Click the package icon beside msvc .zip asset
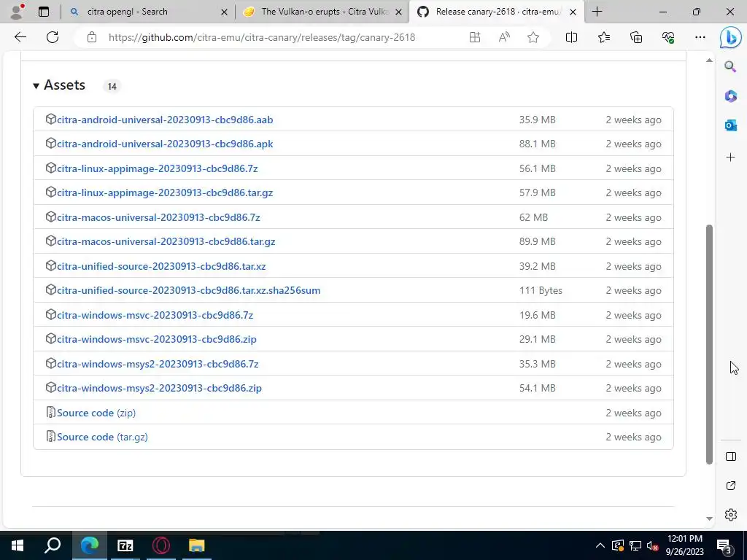 50,338
